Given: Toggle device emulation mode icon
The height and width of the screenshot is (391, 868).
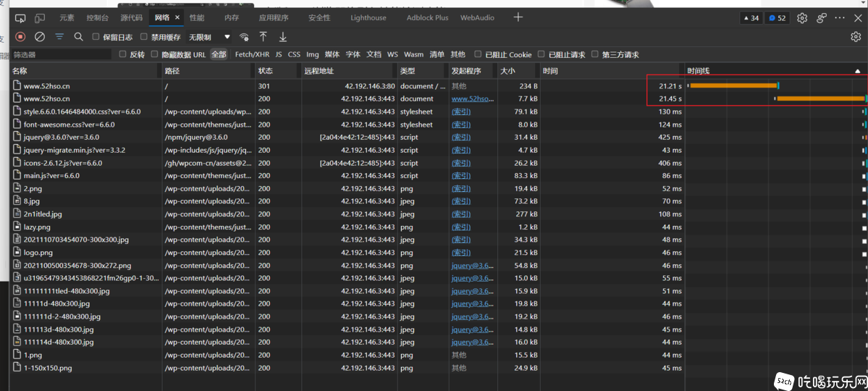Looking at the screenshot, I should [39, 18].
